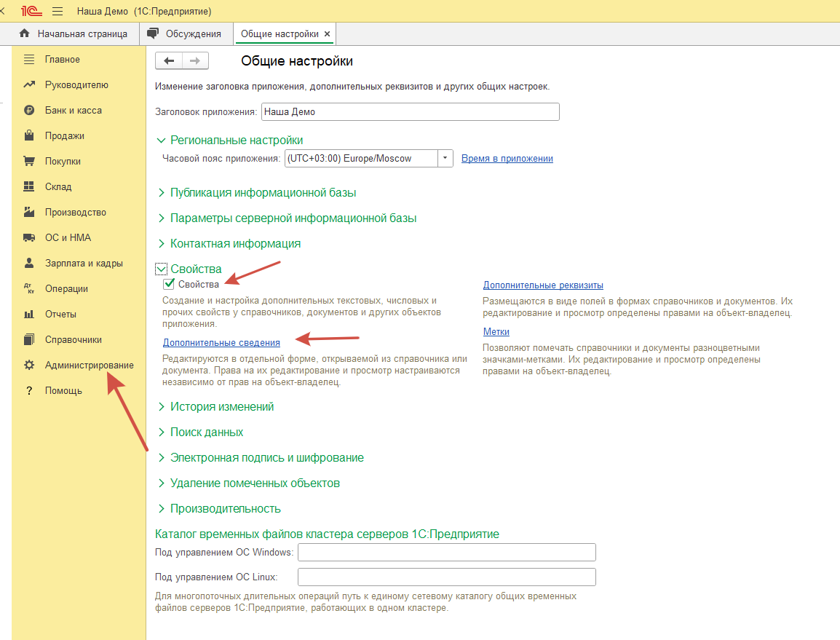The width and height of the screenshot is (840, 640).
Task: Expand Публикация информационной базы section
Action: (x=162, y=193)
